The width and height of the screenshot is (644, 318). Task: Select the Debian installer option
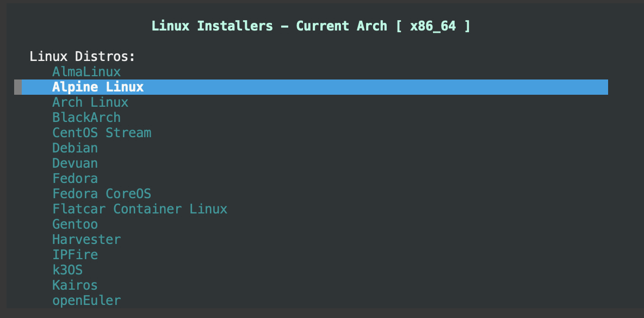[x=75, y=148]
